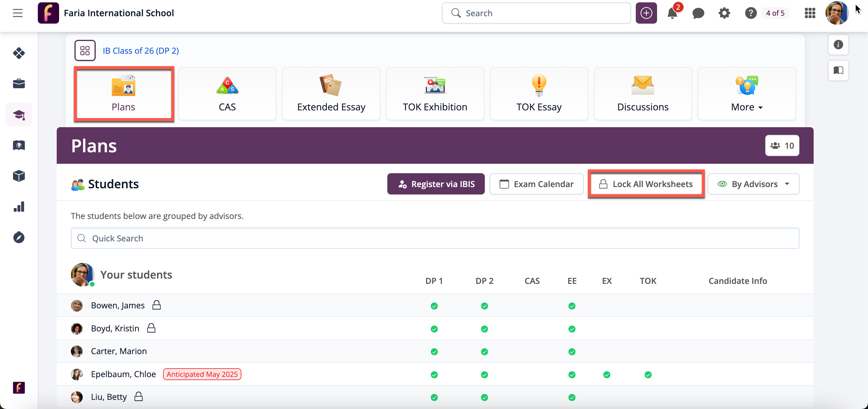Open the briefcase icon in sidebar

19,84
